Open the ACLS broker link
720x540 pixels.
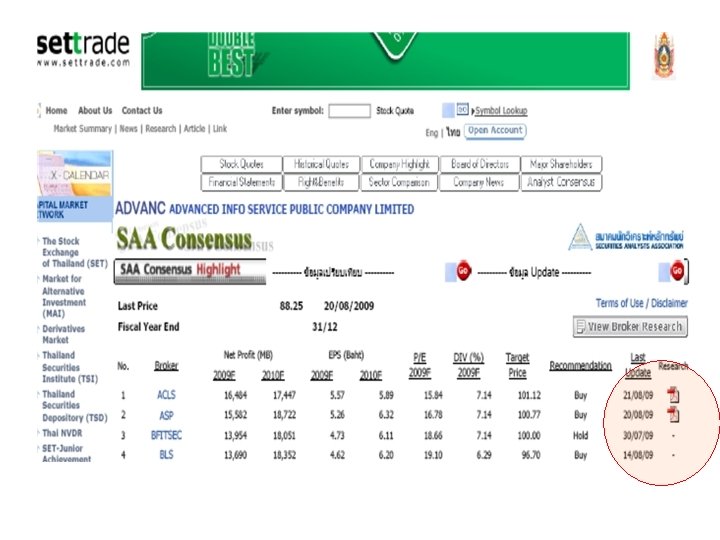click(x=166, y=395)
